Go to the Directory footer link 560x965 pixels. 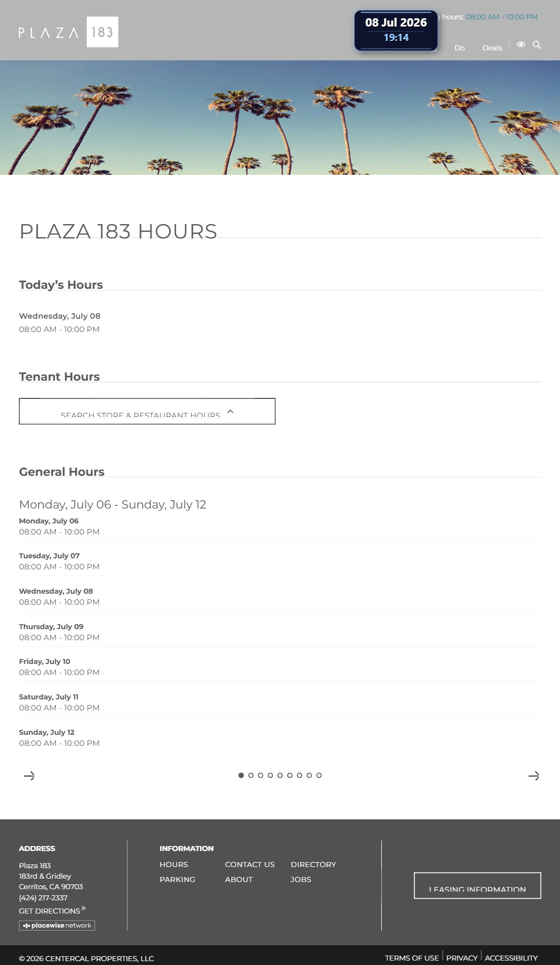[x=313, y=864]
